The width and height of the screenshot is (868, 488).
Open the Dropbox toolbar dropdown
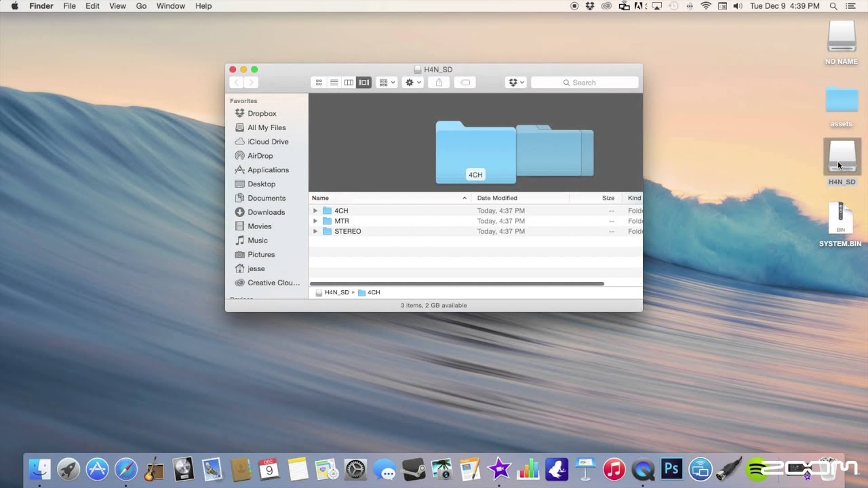click(x=515, y=83)
